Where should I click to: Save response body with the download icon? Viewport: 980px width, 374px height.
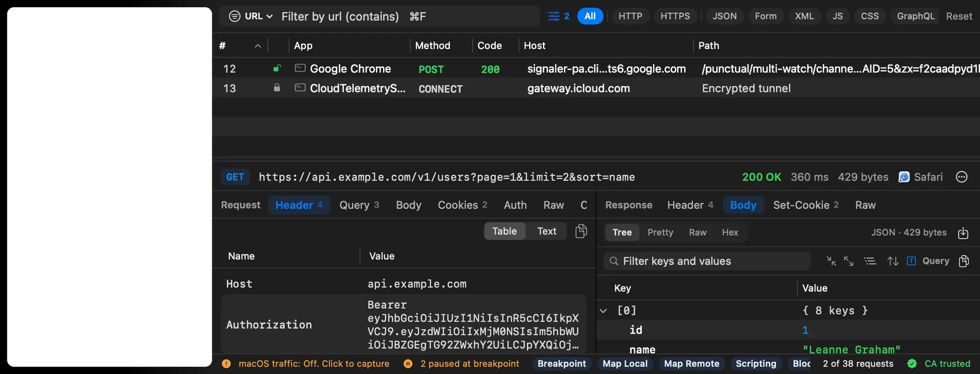(963, 233)
